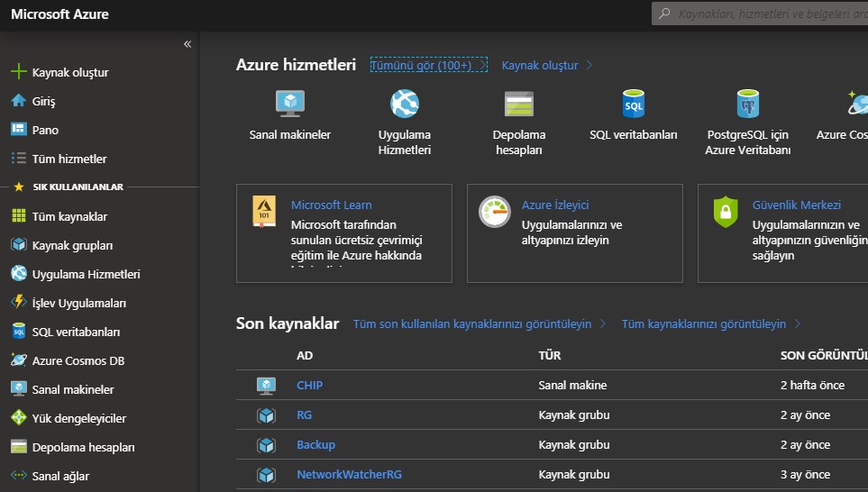This screenshot has height=492, width=868.
Task: Click '2 hafta önce' cell in CHIP row
Action: 813,385
